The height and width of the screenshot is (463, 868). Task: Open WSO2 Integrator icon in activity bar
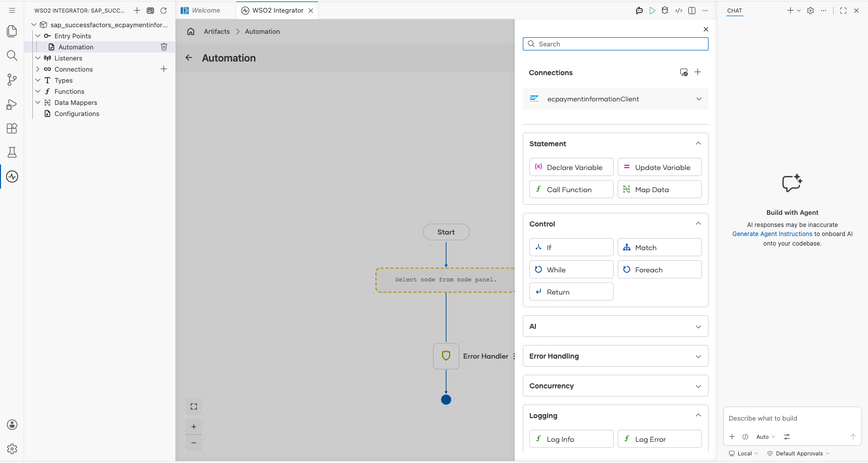[x=12, y=177]
